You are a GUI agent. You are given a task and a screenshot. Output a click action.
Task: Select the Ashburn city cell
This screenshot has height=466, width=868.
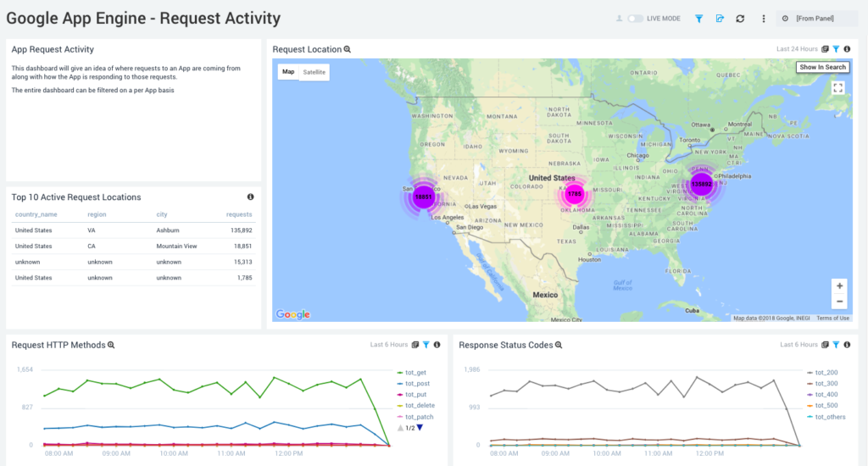tap(168, 230)
